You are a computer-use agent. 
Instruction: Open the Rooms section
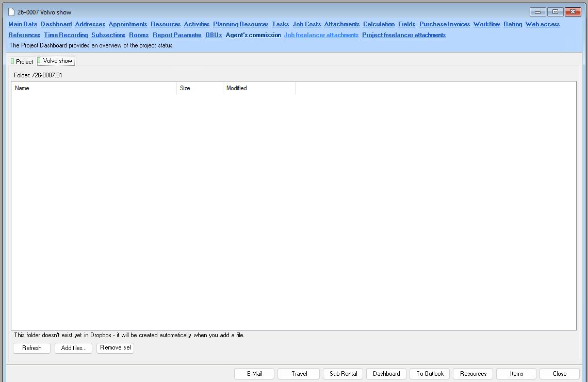point(139,35)
